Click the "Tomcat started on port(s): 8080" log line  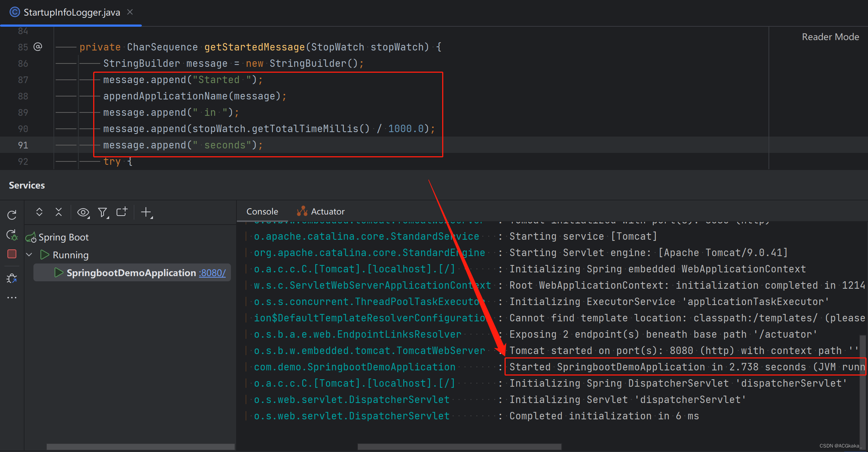click(684, 351)
